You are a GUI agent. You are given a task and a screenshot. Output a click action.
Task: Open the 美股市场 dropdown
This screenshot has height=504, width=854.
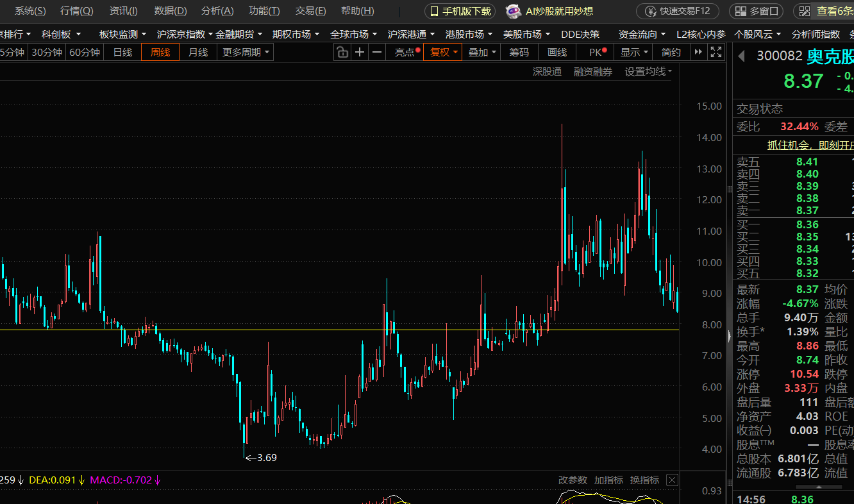coord(526,34)
